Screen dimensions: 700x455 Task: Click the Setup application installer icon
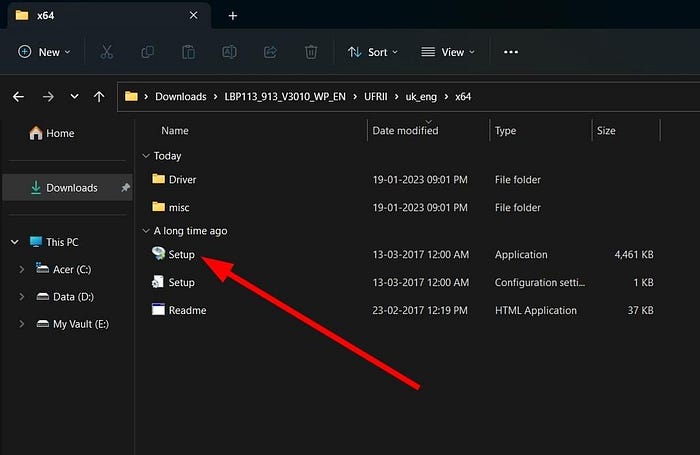(x=158, y=254)
